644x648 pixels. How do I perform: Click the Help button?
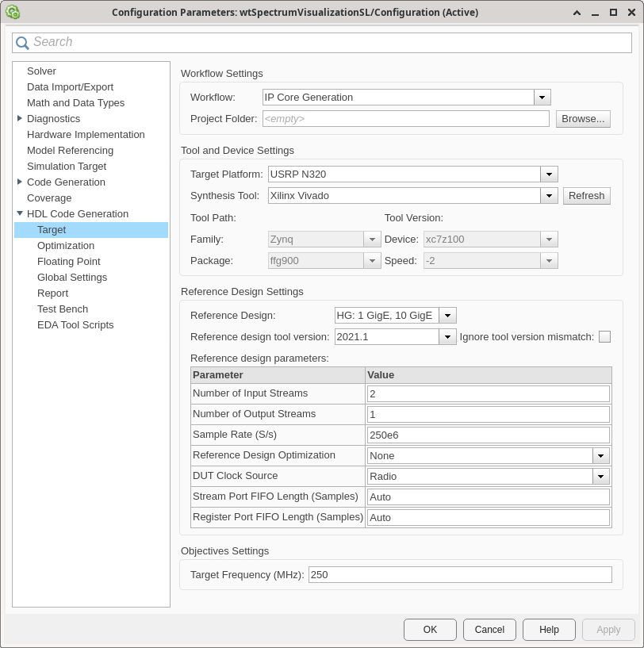pyautogui.click(x=549, y=629)
